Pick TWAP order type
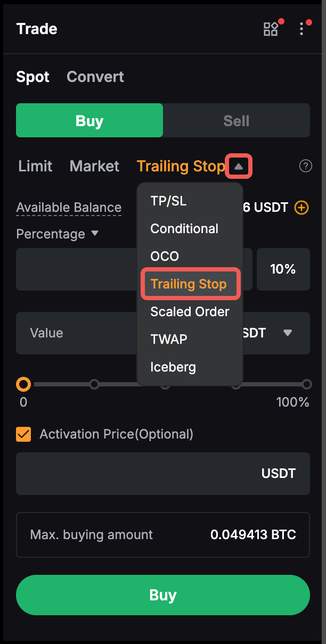 pos(169,340)
